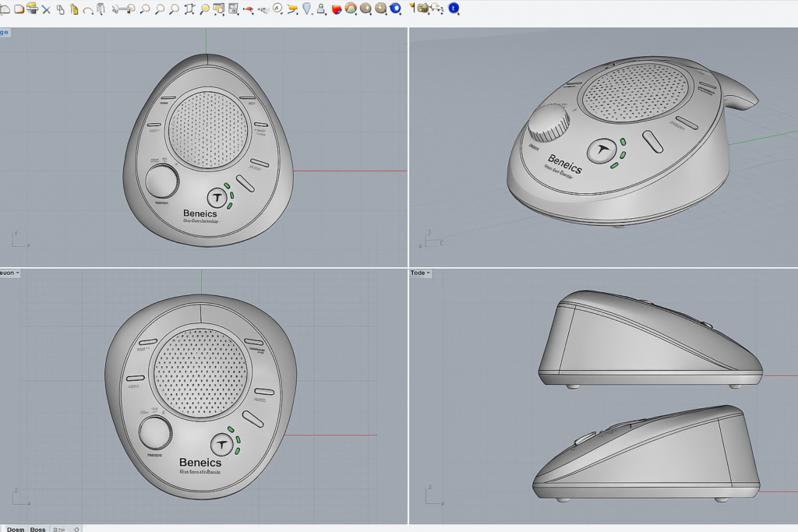Click the Copy icon in toolbar
Screen dimensions: 798x532
click(60, 9)
